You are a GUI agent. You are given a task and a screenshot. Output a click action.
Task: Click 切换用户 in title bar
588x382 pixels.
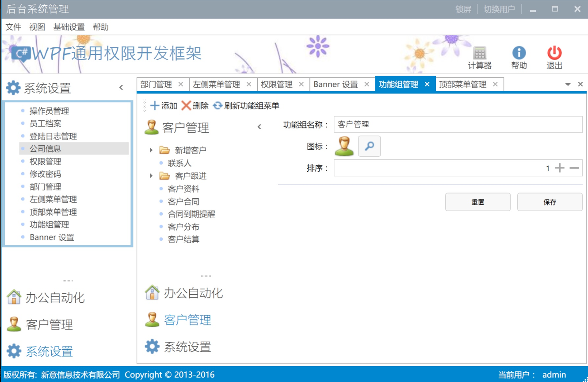pos(500,9)
